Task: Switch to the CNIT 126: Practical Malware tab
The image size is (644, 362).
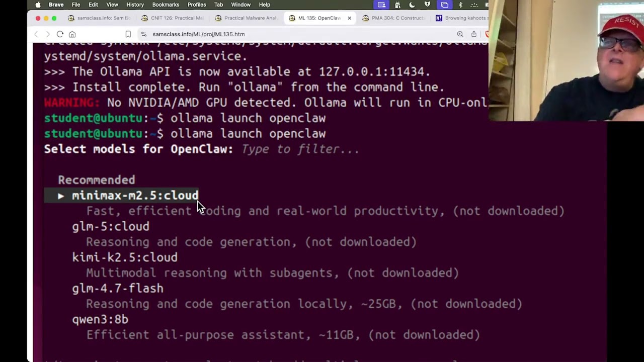Action: click(x=173, y=18)
